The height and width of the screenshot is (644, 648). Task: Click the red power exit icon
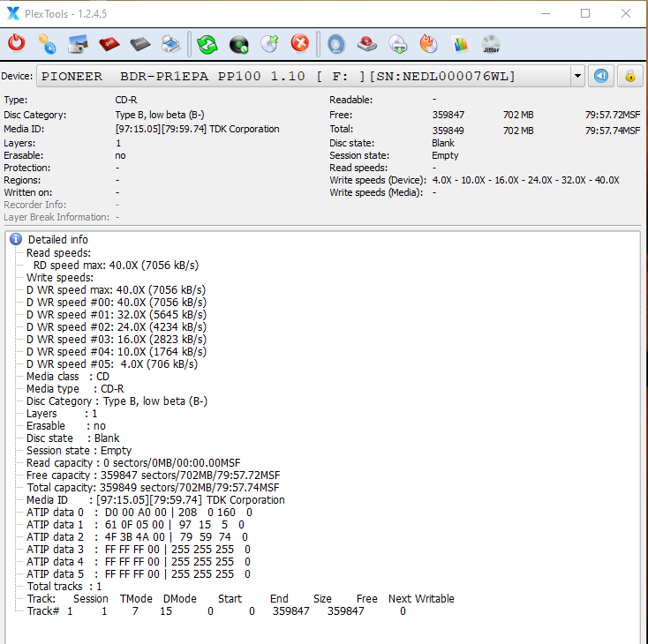(17, 43)
